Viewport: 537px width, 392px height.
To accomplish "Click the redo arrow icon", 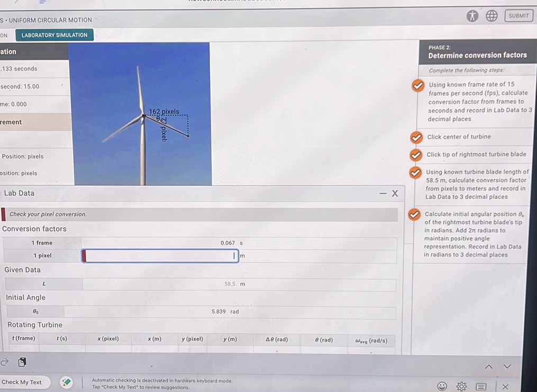I will (x=5, y=362).
